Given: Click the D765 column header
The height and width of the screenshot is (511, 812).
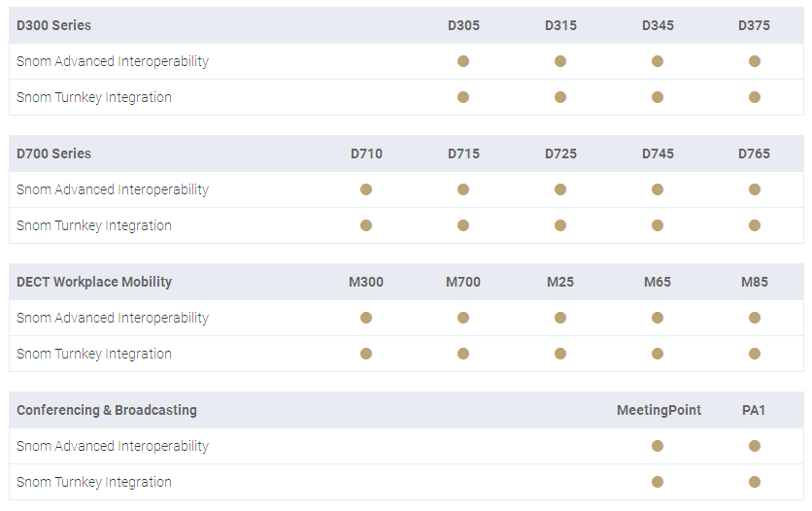Looking at the screenshot, I should pos(754,153).
